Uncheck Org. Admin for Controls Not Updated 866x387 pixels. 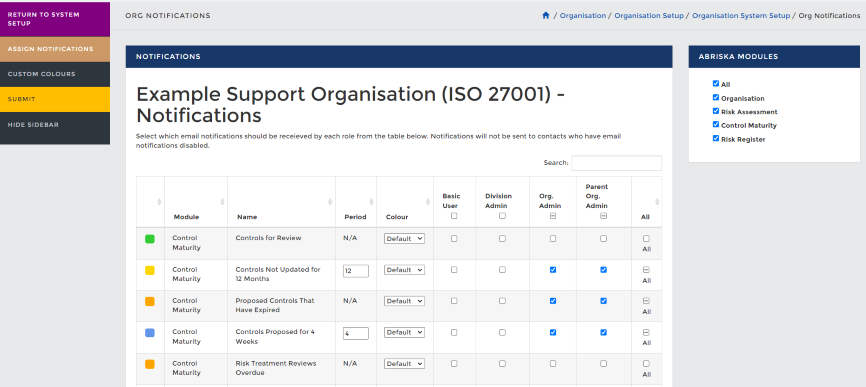[x=553, y=270]
